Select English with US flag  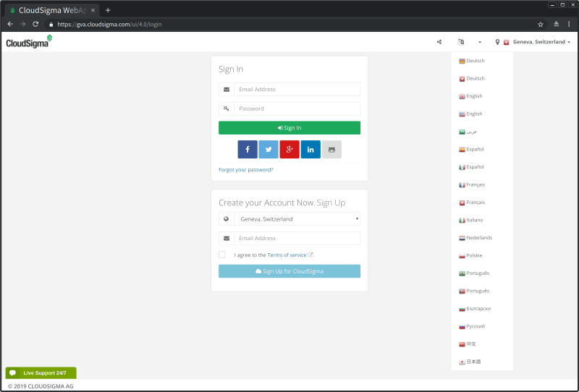tap(470, 114)
